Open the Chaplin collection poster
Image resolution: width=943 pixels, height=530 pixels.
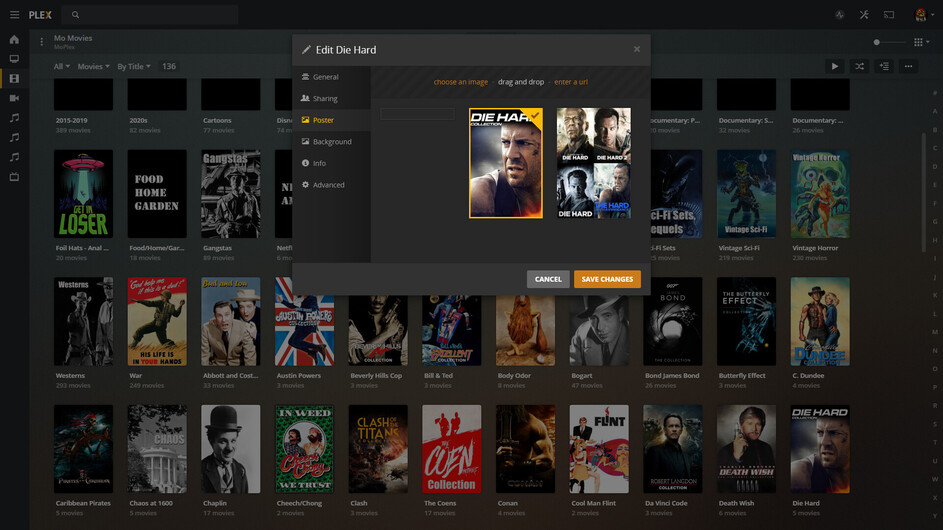(x=231, y=449)
